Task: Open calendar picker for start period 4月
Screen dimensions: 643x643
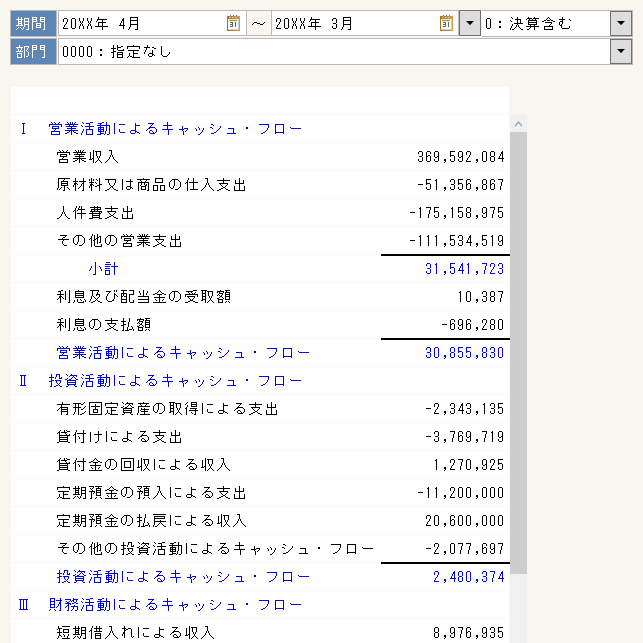Action: (x=233, y=23)
